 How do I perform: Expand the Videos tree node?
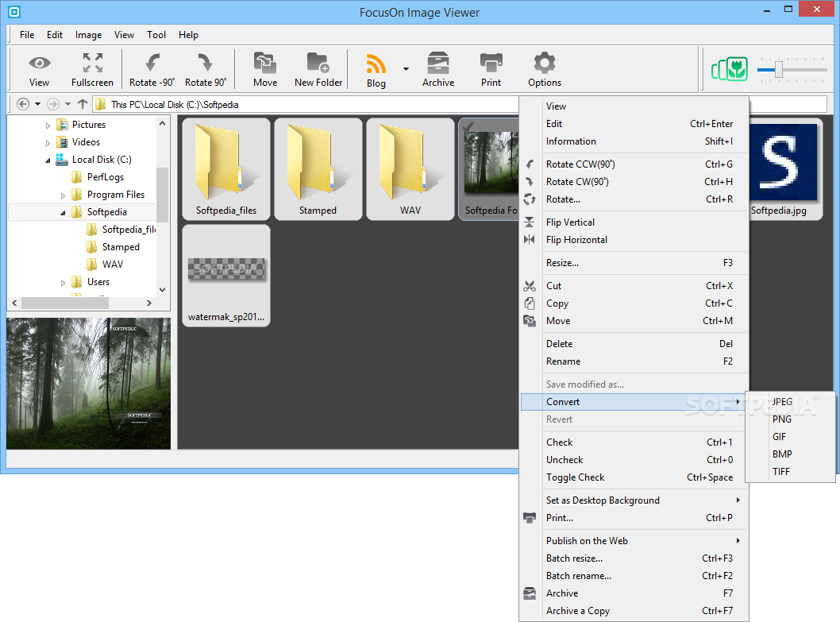[48, 143]
